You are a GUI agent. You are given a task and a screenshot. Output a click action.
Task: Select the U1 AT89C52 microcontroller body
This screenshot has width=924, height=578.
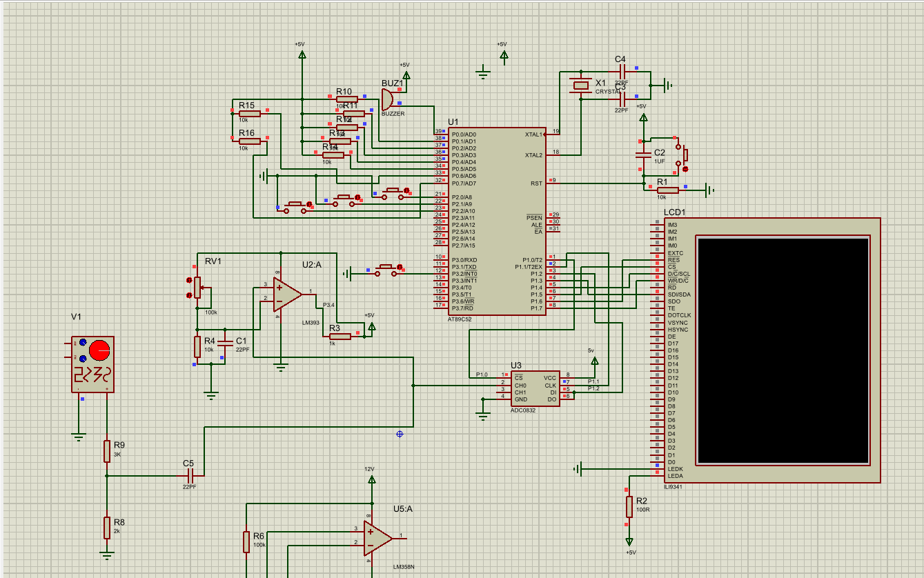(497, 221)
